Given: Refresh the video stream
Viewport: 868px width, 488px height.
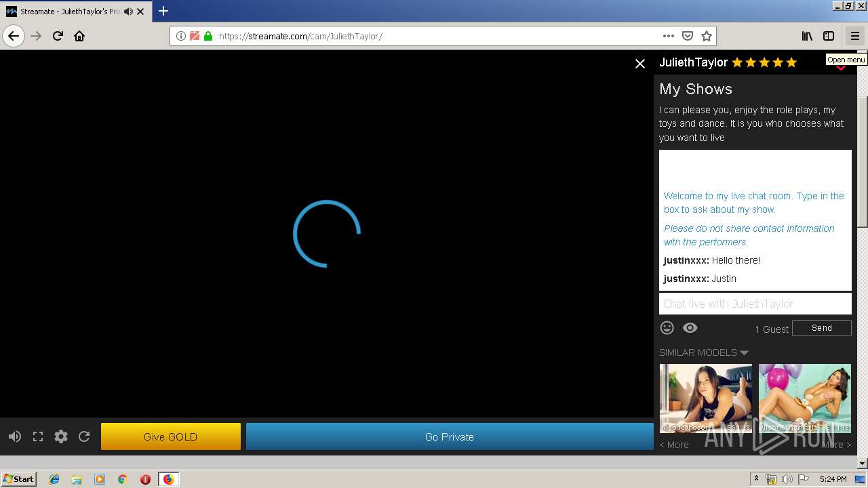Looking at the screenshot, I should click(84, 436).
